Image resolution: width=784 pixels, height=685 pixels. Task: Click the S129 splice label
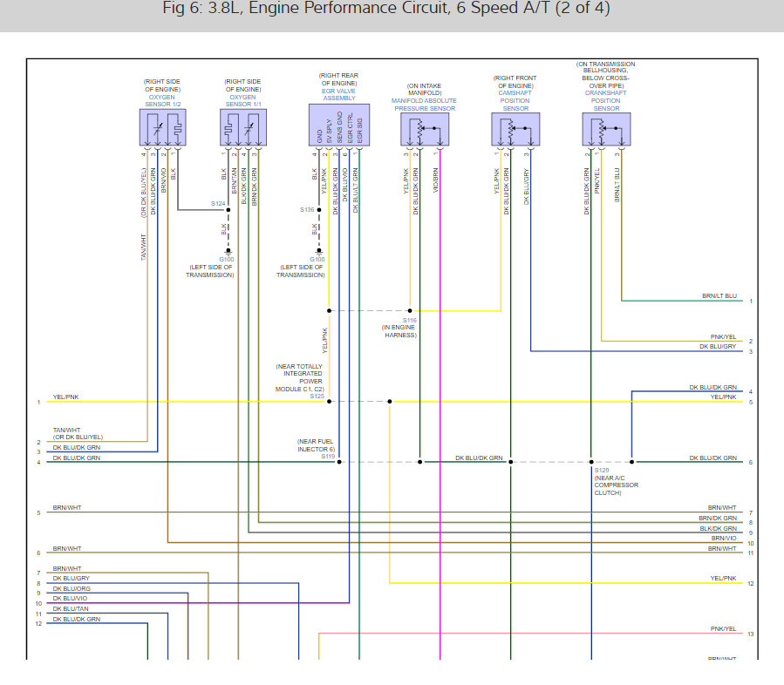(602, 470)
